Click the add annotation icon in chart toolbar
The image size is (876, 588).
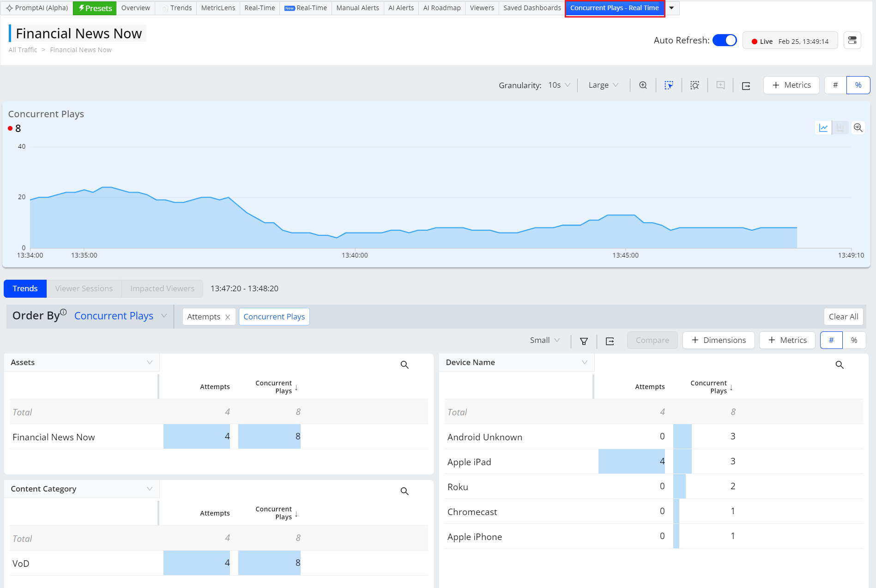(x=720, y=85)
